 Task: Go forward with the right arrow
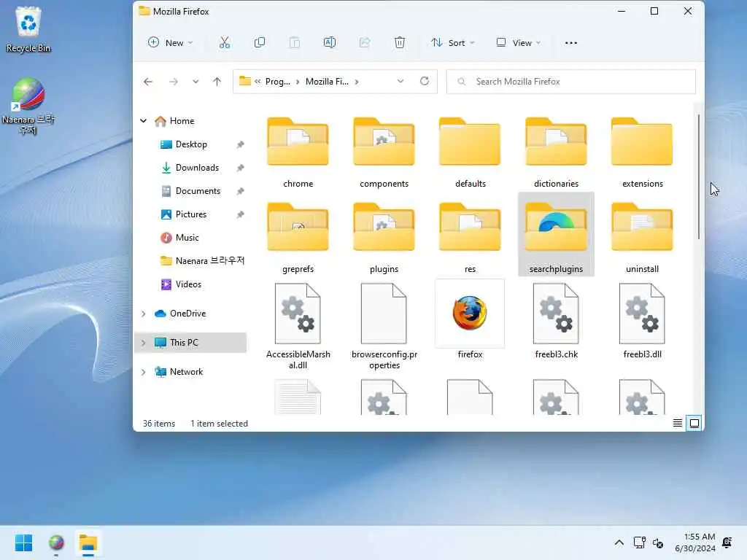pos(174,82)
